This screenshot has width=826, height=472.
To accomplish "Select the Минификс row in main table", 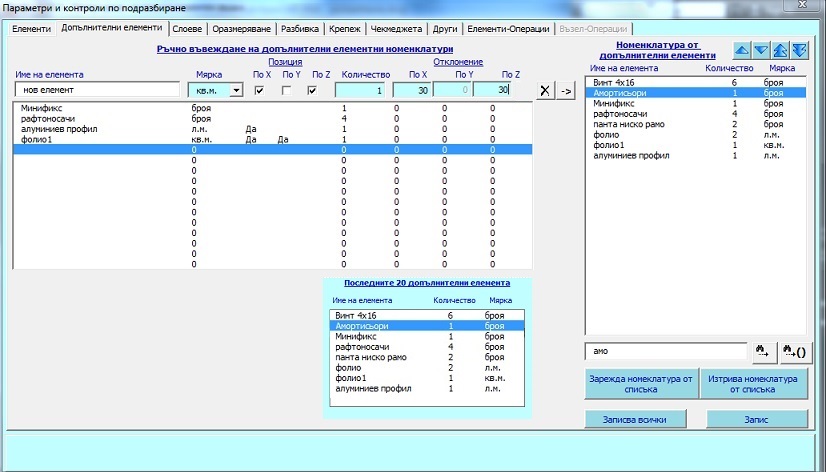I will (x=272, y=108).
